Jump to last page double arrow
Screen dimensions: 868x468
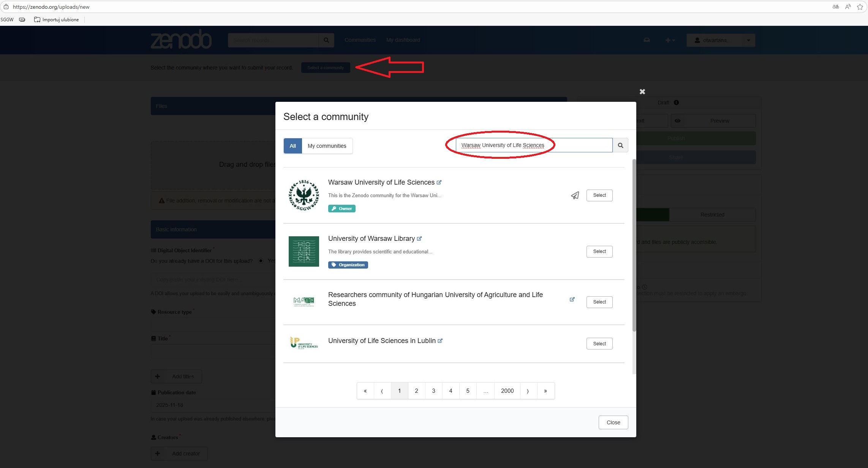[545, 391]
